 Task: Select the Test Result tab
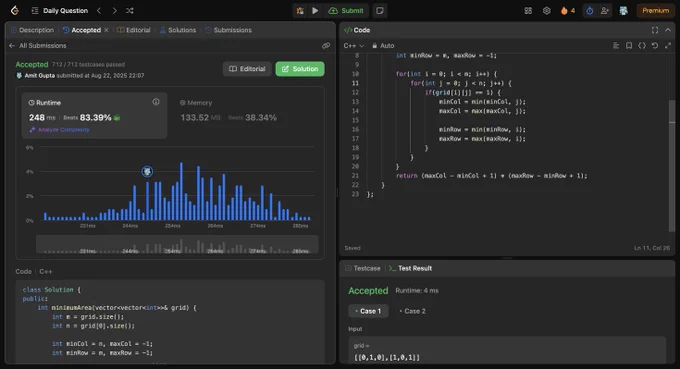[x=410, y=268]
